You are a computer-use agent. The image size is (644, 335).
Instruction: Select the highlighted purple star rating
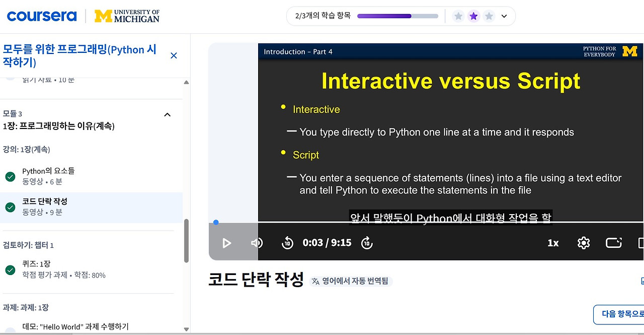pos(473,16)
